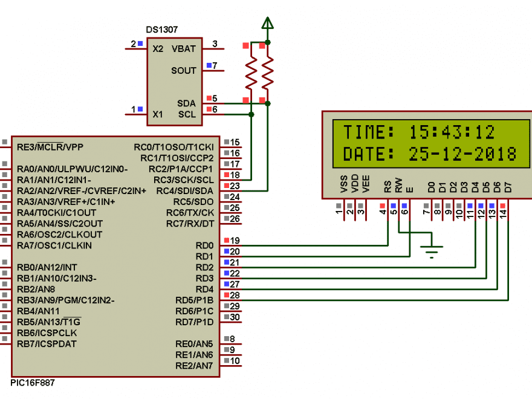
Task: Click the LCD display screen
Action: click(431, 143)
